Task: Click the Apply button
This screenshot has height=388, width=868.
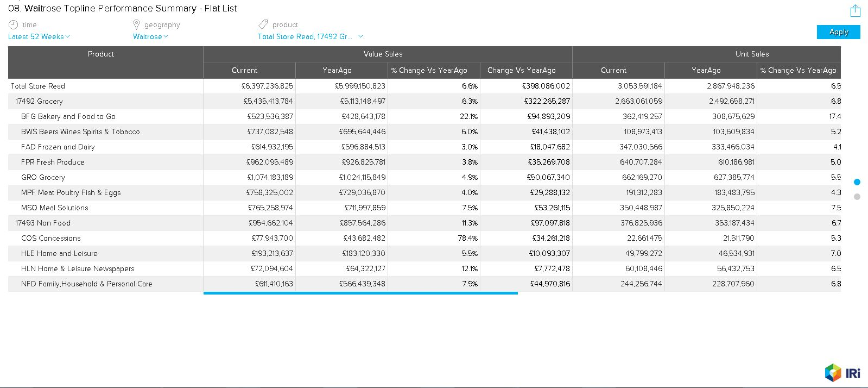Action: pos(838,32)
